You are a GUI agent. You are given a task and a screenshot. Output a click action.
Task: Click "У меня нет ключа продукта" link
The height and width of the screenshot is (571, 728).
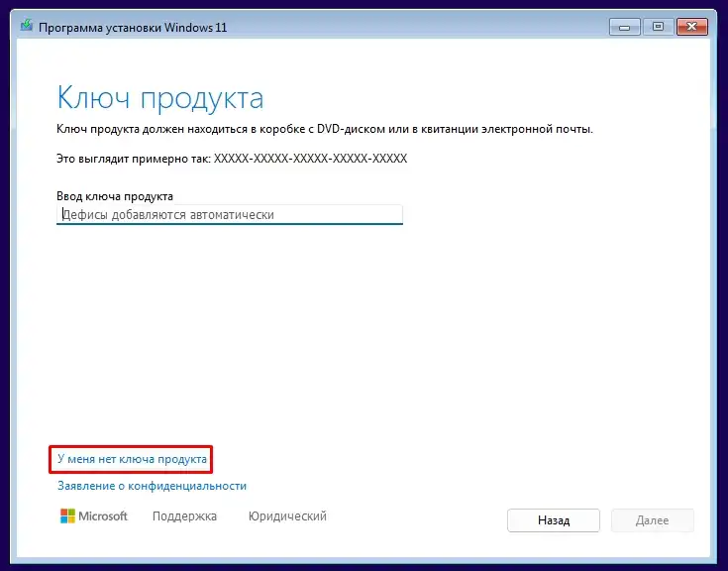point(132,459)
